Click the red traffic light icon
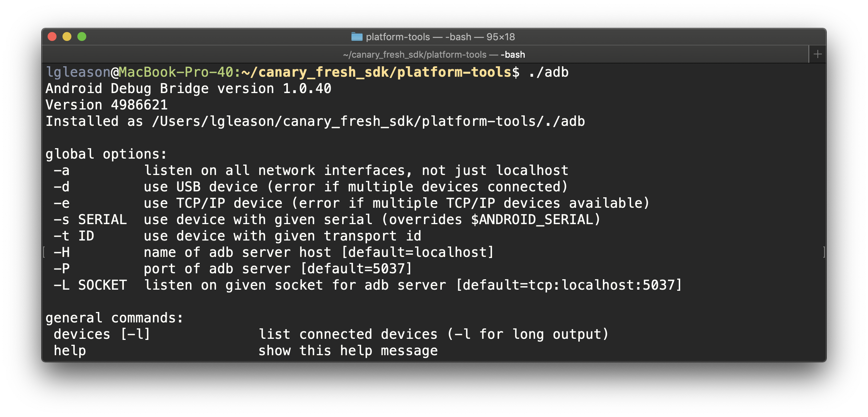 [52, 37]
